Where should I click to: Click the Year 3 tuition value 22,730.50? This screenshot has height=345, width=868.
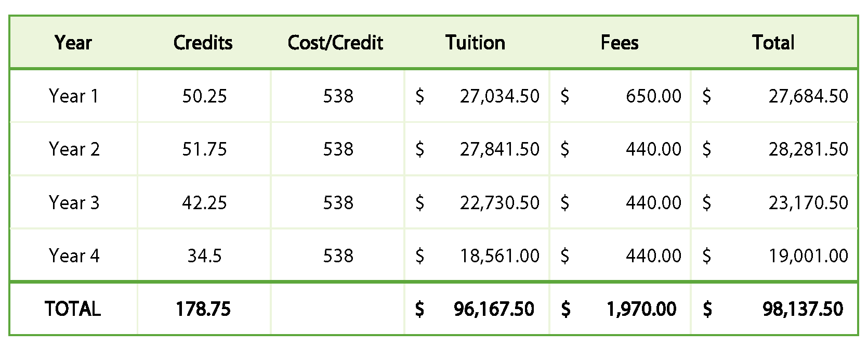pyautogui.click(x=499, y=202)
